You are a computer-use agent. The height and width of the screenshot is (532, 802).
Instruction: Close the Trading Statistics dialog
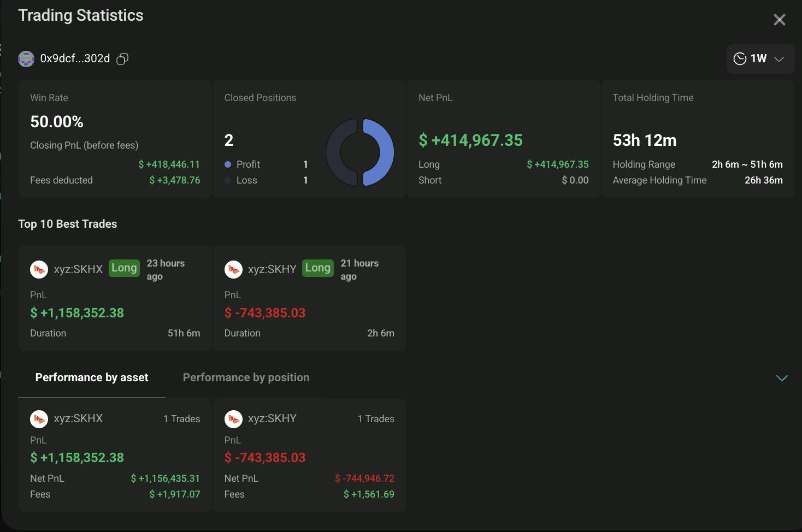point(780,20)
